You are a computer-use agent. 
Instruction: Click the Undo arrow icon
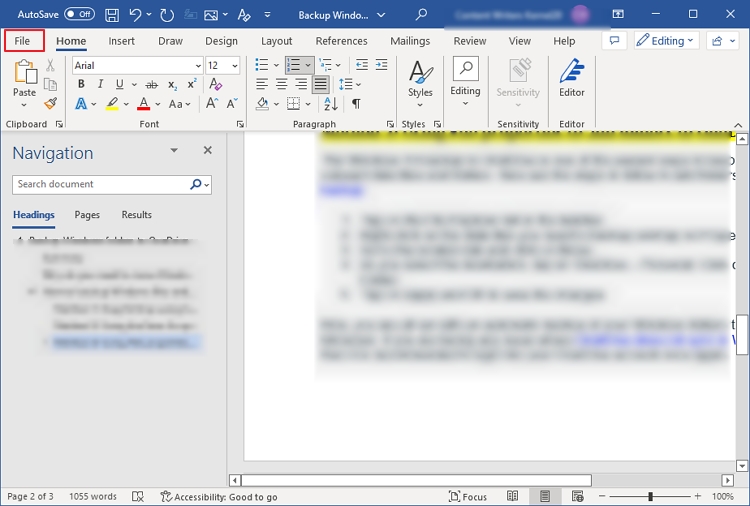tap(135, 15)
